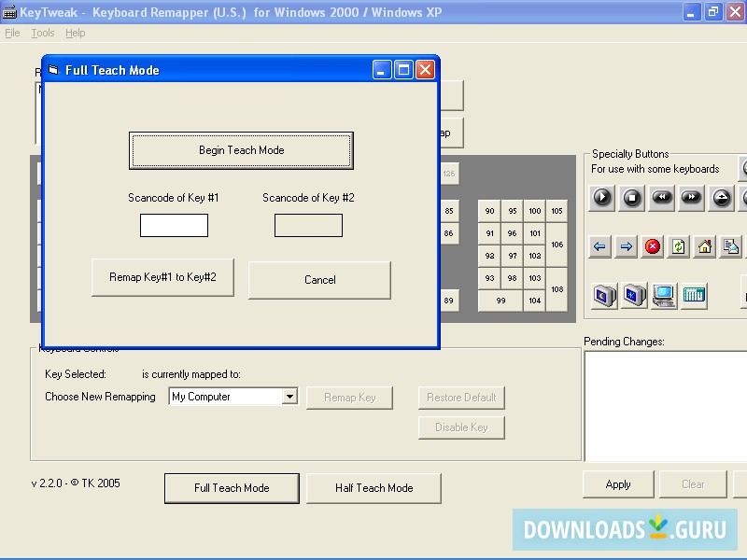Click the Full Teach Mode main button
The width and height of the screenshot is (747, 560).
(x=232, y=488)
